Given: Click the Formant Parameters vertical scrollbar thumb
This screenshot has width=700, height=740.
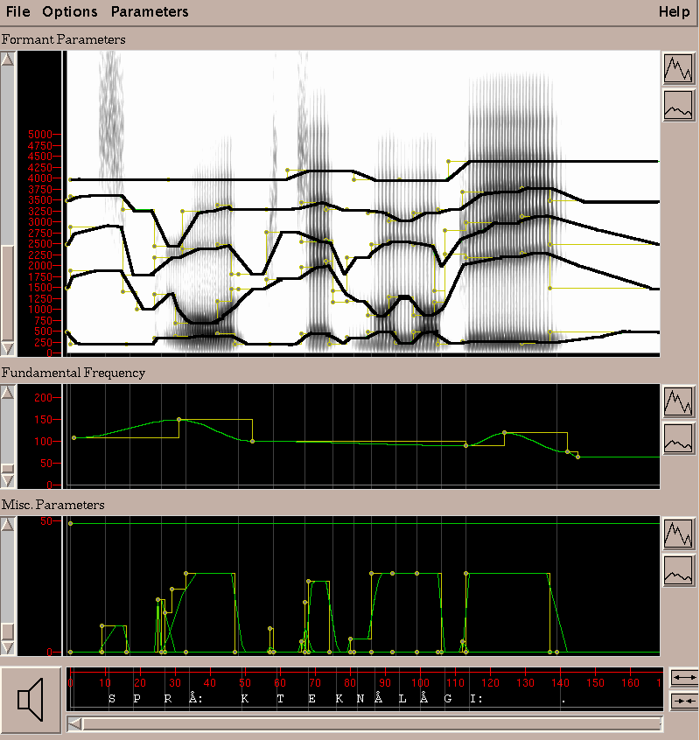Looking at the screenshot, I should (x=8, y=292).
